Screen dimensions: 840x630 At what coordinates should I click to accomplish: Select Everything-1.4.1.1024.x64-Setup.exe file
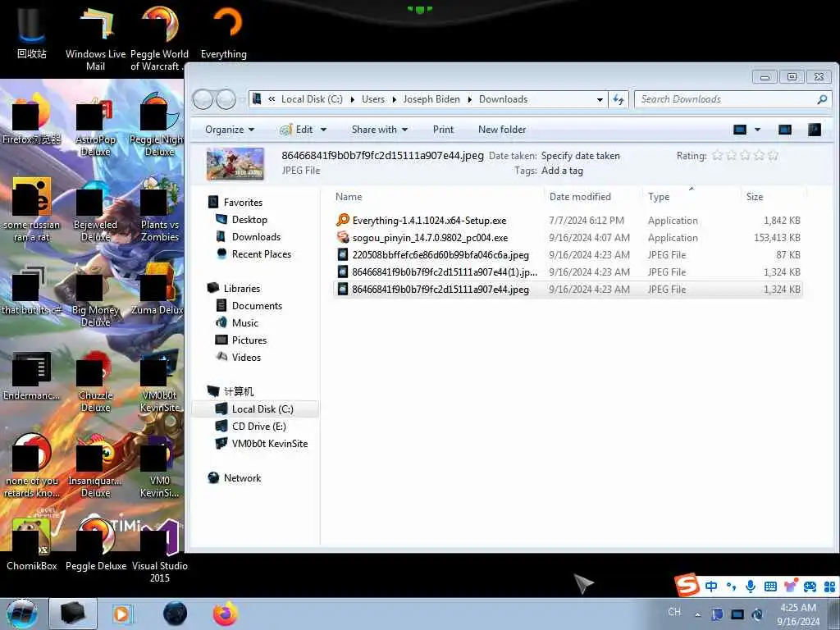(568, 221)
